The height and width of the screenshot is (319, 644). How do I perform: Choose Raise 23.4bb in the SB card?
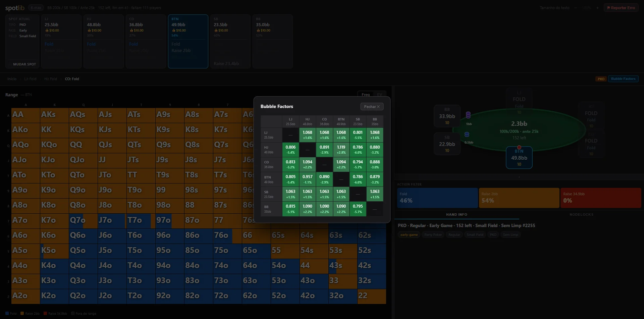(x=226, y=64)
